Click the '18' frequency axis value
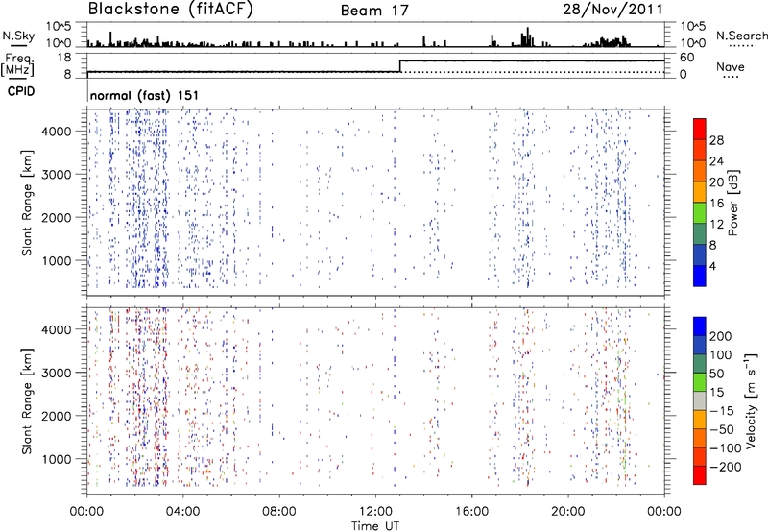Screen dimensions: 768x532 tap(64, 58)
